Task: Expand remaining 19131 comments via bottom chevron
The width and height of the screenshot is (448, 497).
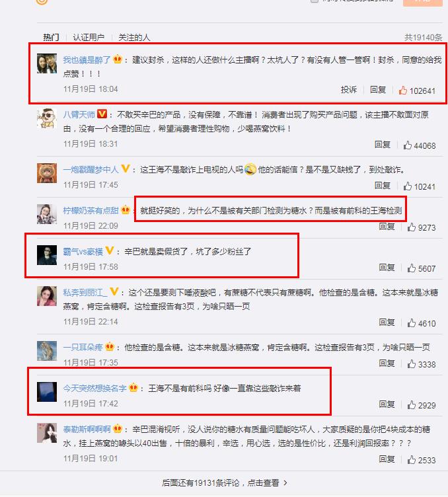Action: point(285,482)
